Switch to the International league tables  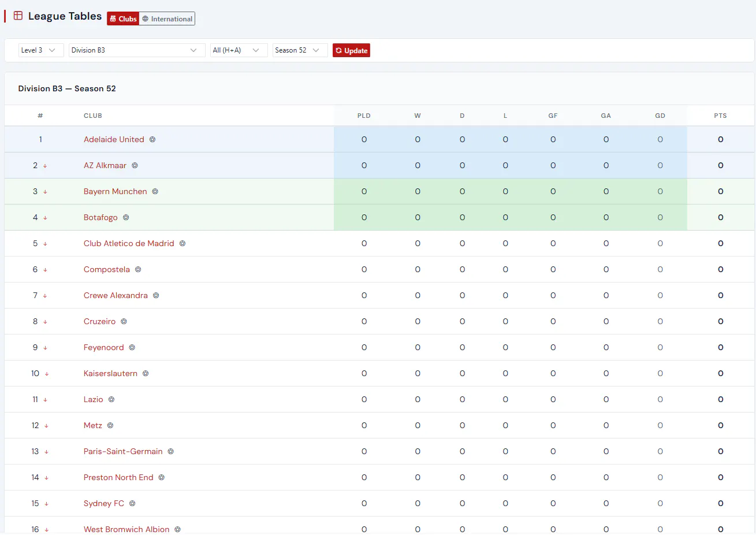tap(167, 18)
